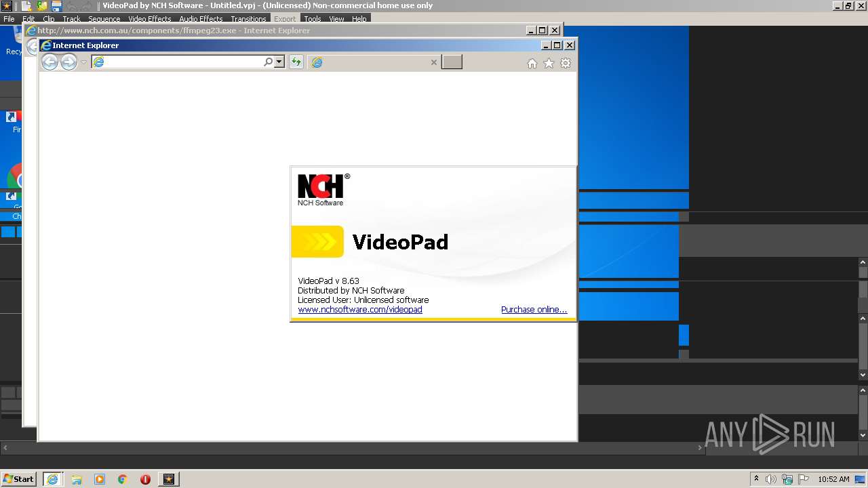Expand the address bar autocomplete dropdown
The height and width of the screenshot is (488, 868).
279,62
